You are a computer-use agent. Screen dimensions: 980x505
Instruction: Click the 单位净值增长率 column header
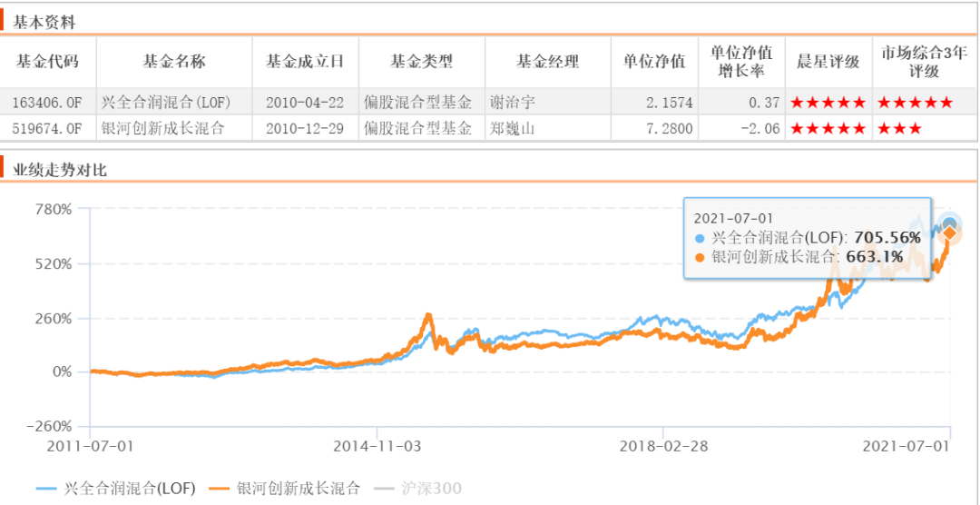[x=741, y=62]
